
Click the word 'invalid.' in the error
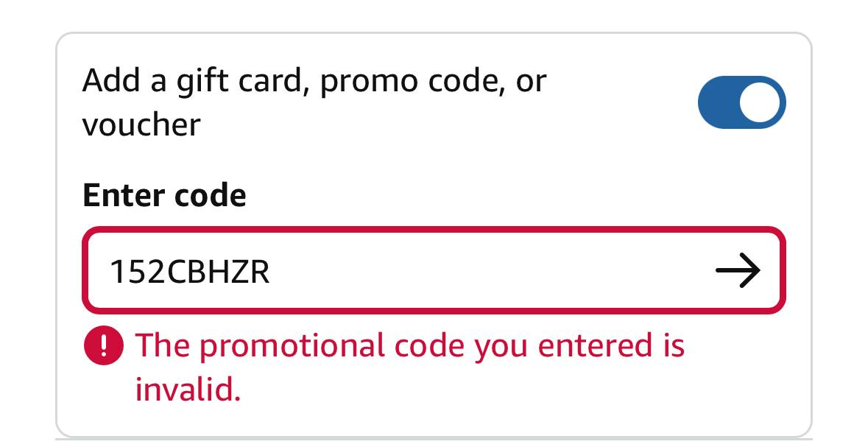(x=188, y=389)
